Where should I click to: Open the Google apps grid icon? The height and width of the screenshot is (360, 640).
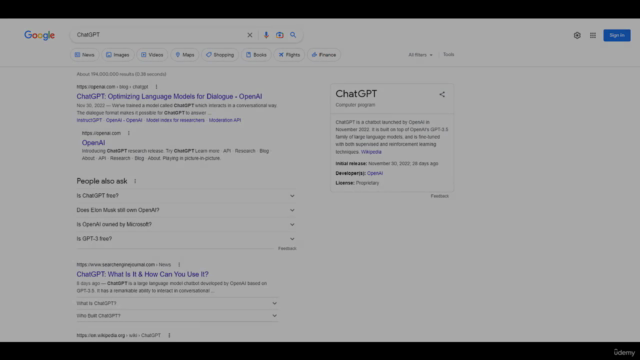click(x=593, y=36)
